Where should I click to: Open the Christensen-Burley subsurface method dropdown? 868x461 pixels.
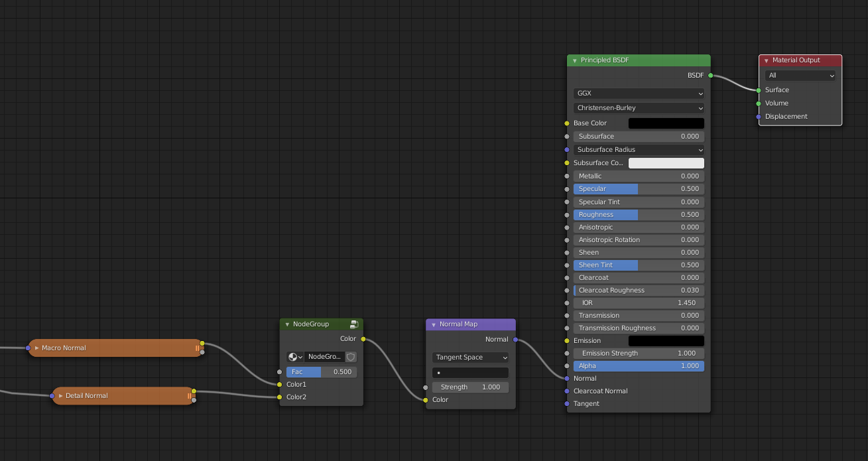[639, 108]
